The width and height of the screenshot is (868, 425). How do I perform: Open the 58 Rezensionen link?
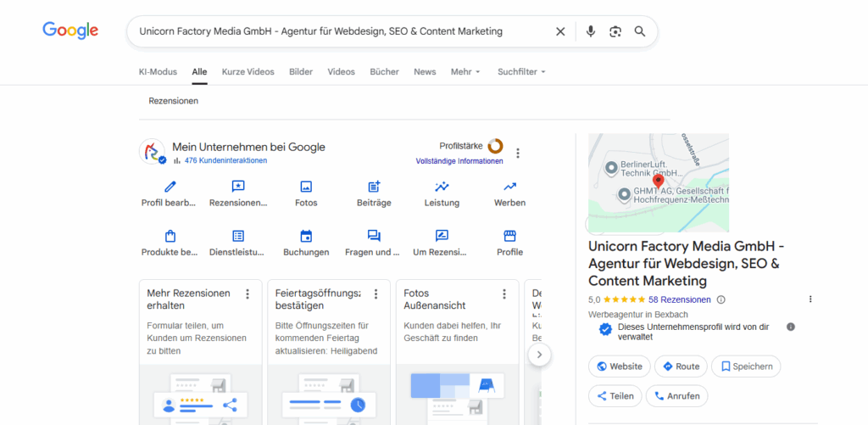[679, 299]
